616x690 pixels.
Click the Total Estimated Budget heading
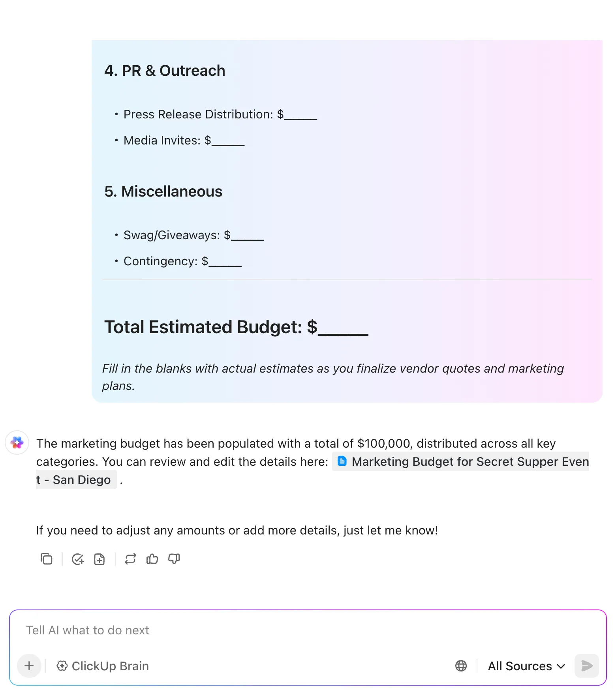[236, 327]
